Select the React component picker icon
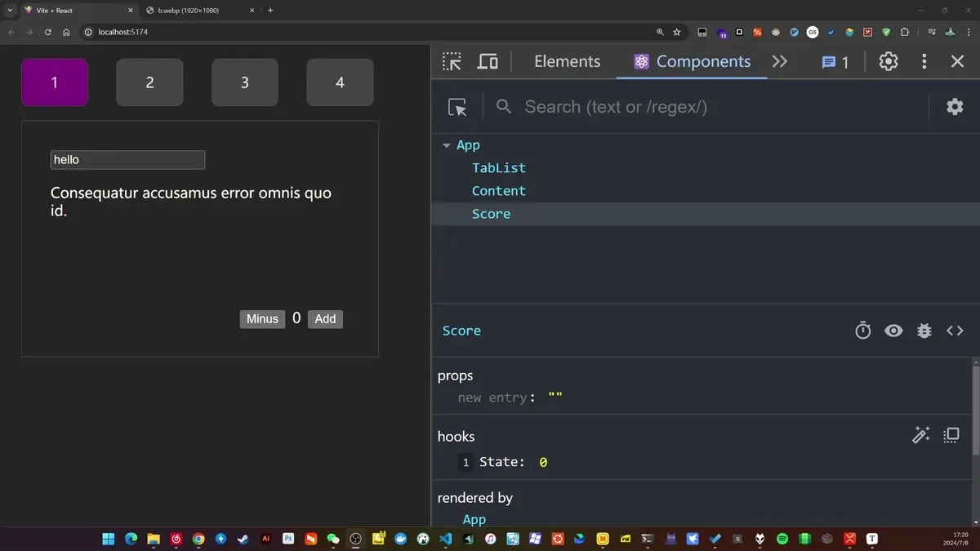980x551 pixels. point(457,107)
